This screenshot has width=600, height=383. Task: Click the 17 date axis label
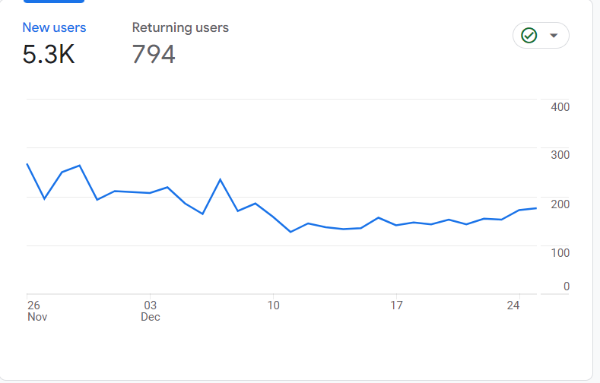[x=396, y=305]
